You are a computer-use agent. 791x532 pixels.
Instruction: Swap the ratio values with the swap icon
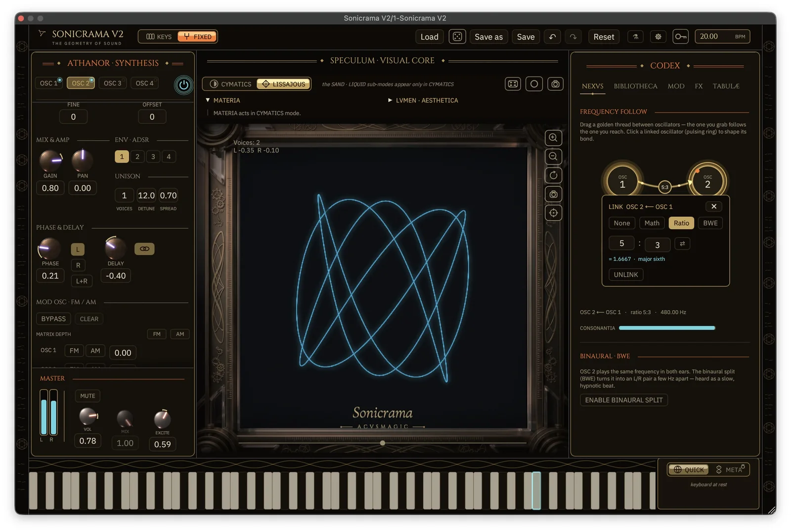[682, 244]
